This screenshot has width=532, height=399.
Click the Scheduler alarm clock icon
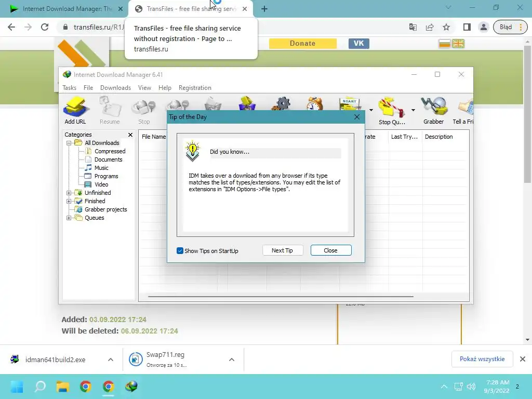(315, 103)
